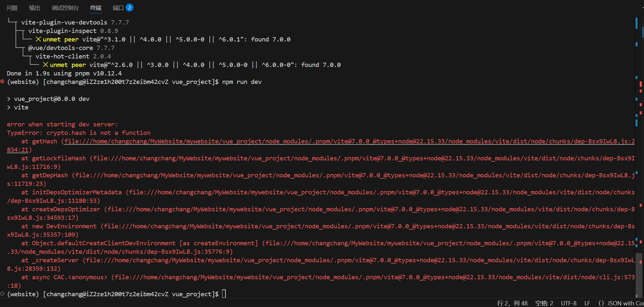The image size is (644, 307).
Task: Open the 端口 (Ports) tab
Action: click(117, 8)
